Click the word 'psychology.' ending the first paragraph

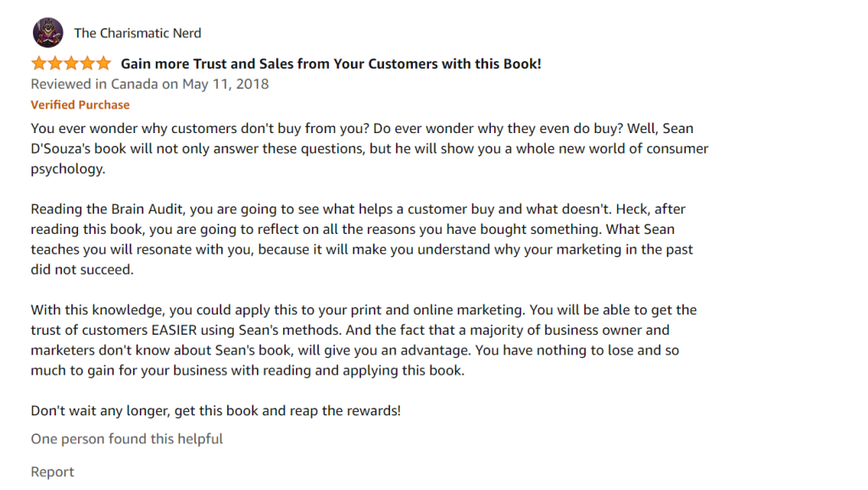(68, 170)
